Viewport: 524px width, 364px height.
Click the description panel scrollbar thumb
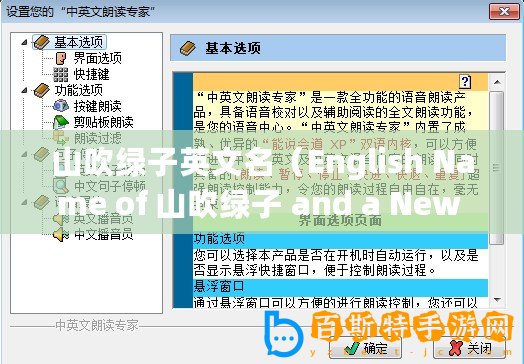coord(497,167)
